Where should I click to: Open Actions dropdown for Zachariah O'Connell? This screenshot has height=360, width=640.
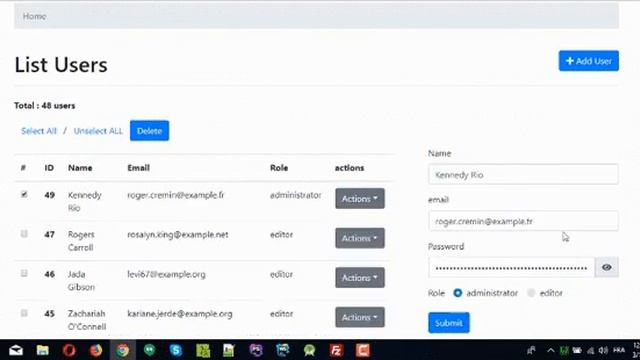[360, 317]
